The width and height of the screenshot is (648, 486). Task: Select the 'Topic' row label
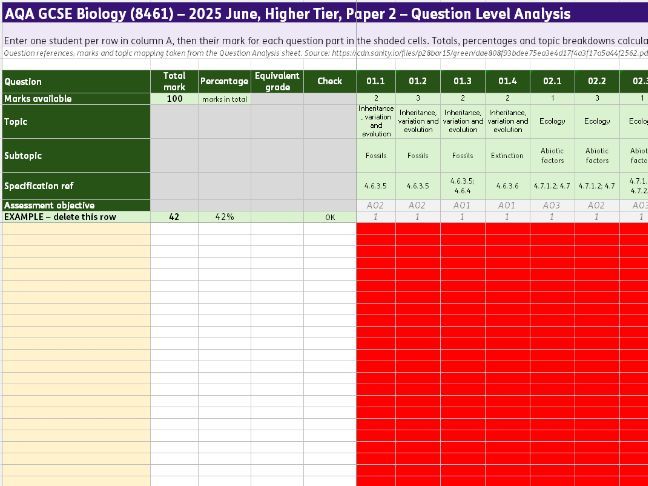76,122
